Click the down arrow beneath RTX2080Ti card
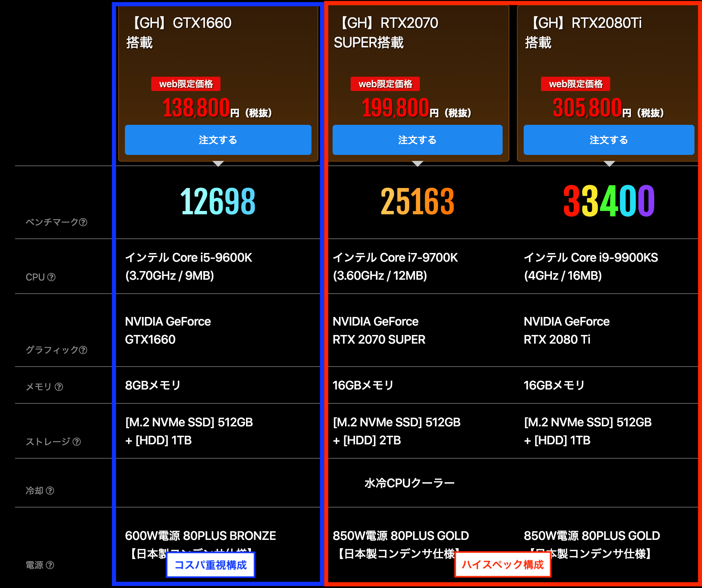702x588 pixels. (609, 164)
